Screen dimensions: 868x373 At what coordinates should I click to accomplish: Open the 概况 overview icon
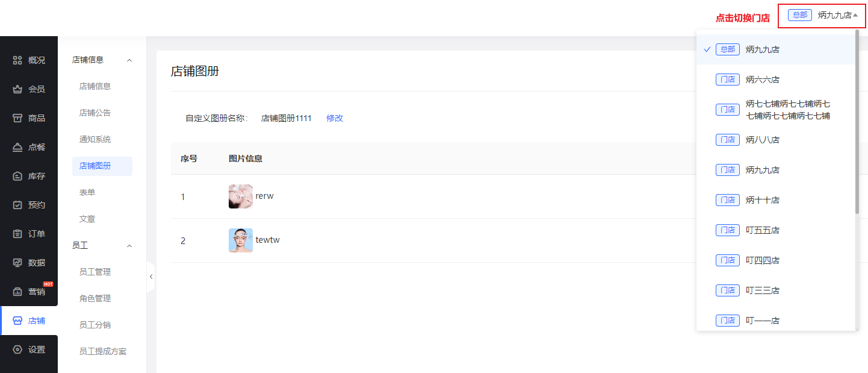tap(17, 60)
